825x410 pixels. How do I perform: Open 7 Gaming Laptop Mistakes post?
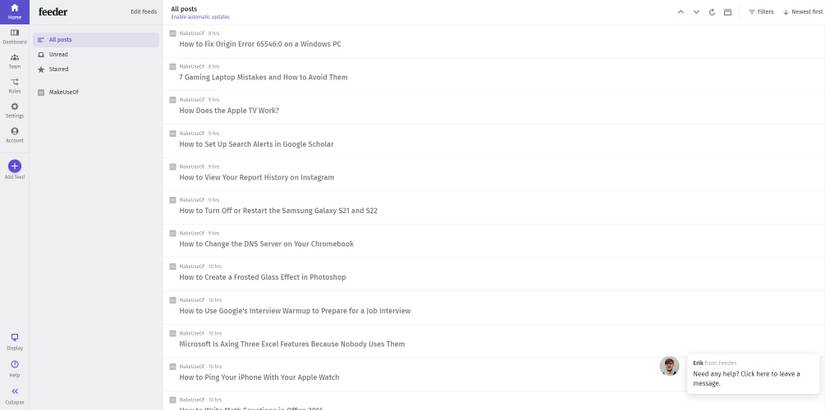263,77
